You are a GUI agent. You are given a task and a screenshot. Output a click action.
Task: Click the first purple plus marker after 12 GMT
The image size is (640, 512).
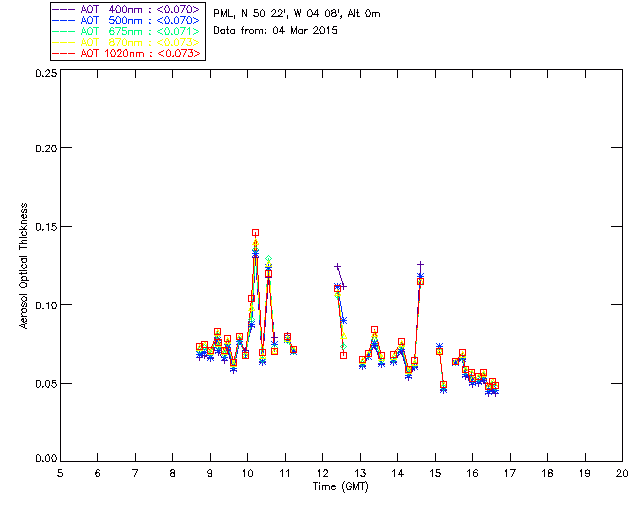pyautogui.click(x=337, y=266)
